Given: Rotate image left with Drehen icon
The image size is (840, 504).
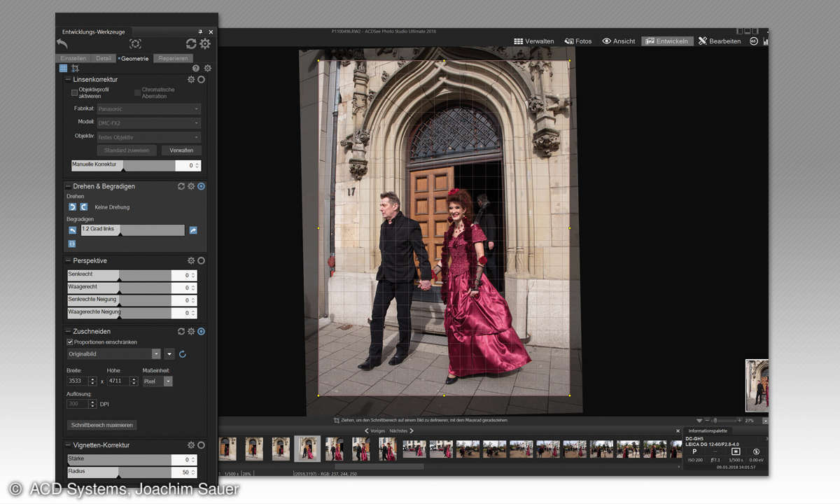Looking at the screenshot, I should (72, 207).
